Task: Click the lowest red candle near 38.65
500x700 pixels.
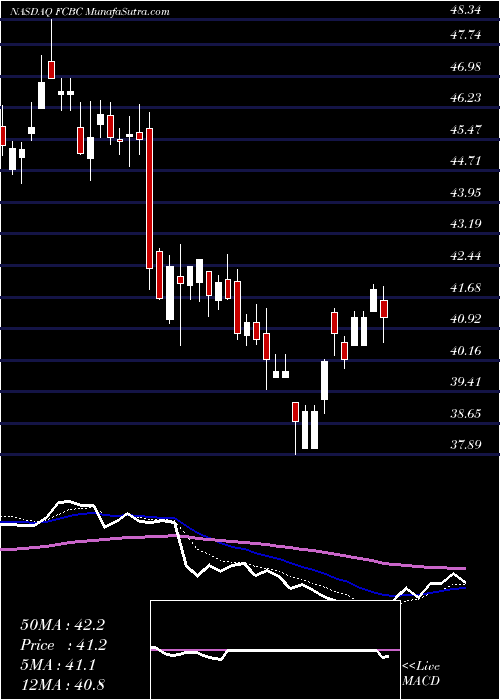Action: [295, 412]
